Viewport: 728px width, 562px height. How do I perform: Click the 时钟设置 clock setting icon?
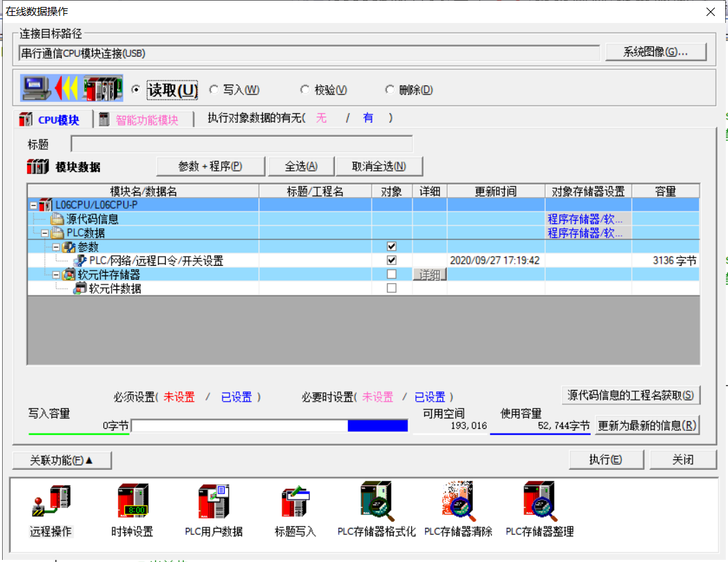coord(132,502)
